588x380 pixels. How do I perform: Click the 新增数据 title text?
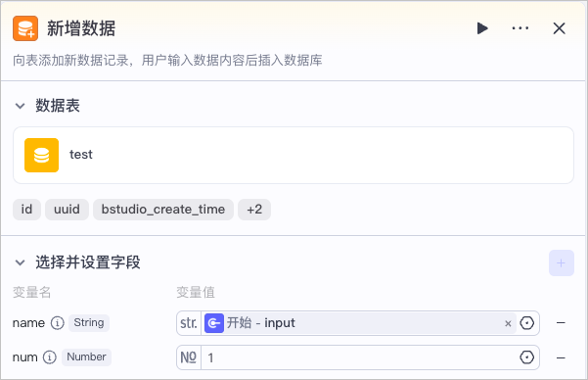pyautogui.click(x=81, y=28)
